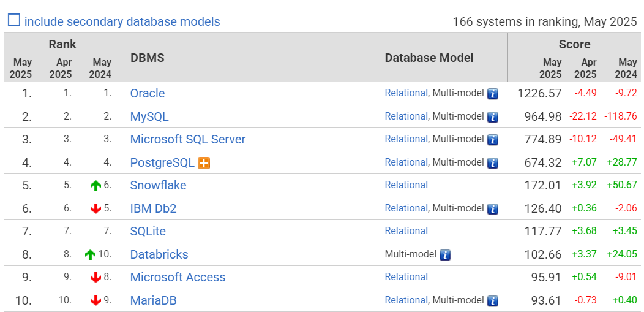Click the green up arrow in Databricks row

[x=90, y=255]
